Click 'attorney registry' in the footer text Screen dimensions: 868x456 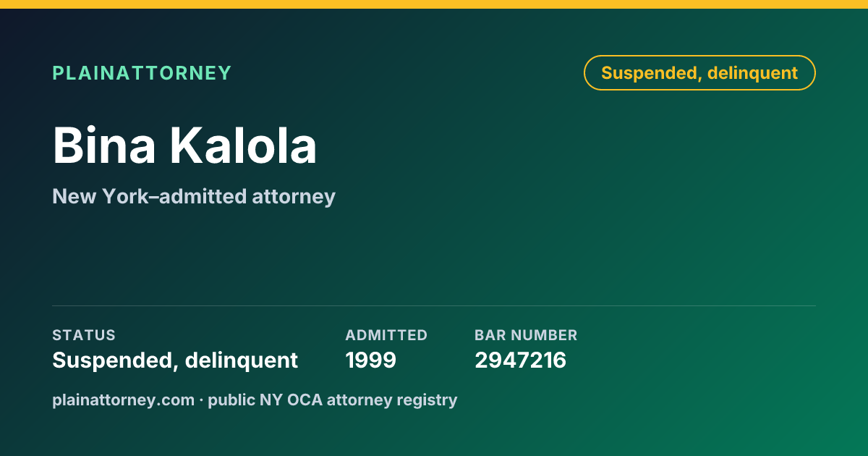coord(393,400)
